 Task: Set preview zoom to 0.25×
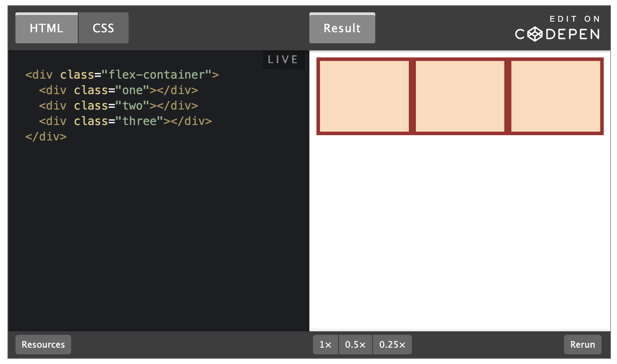(x=392, y=345)
